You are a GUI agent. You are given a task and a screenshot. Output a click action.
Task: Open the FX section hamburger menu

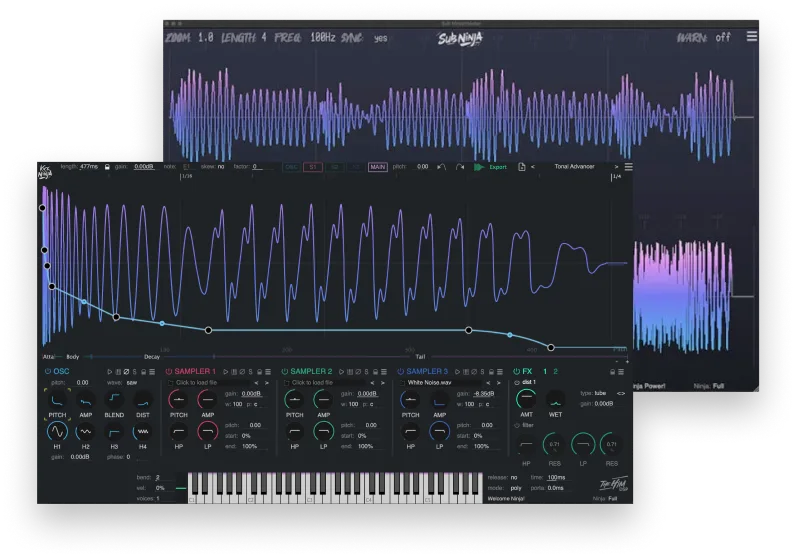621,372
